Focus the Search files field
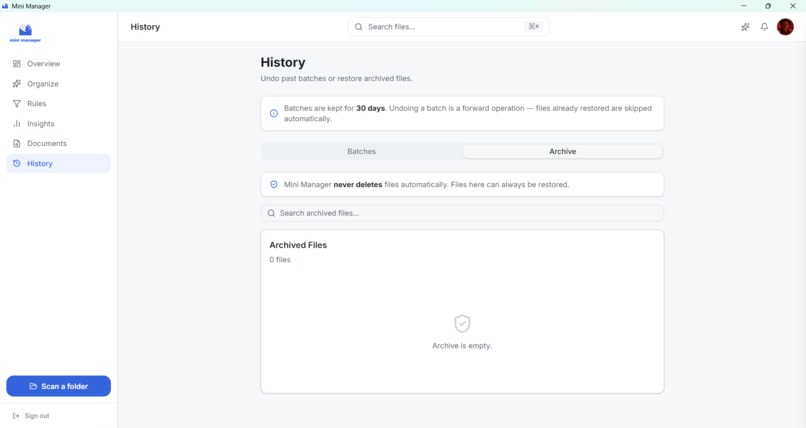Screen dimensions: 806x428 pyautogui.click(x=448, y=27)
